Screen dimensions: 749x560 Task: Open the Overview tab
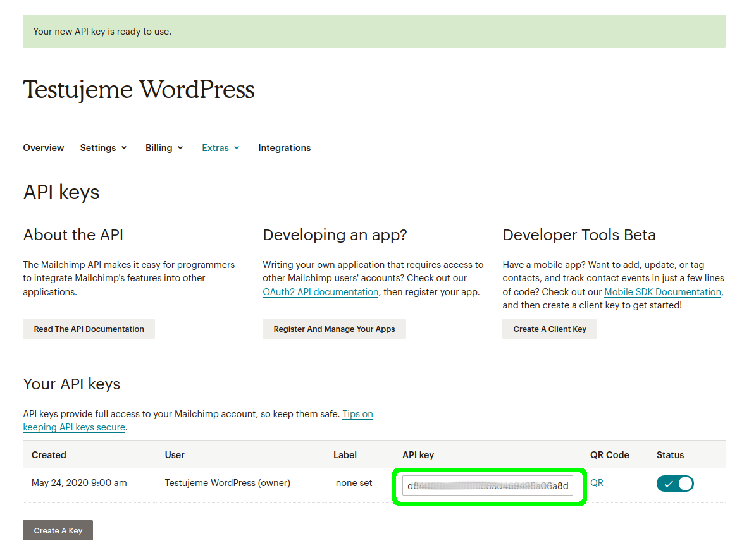(x=44, y=148)
